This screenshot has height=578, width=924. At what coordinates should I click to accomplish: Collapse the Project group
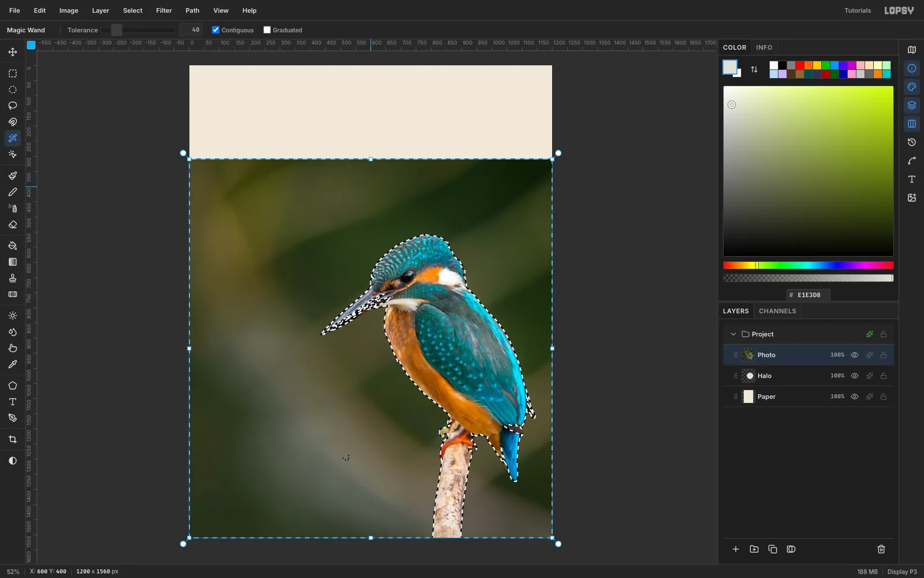pyautogui.click(x=733, y=334)
